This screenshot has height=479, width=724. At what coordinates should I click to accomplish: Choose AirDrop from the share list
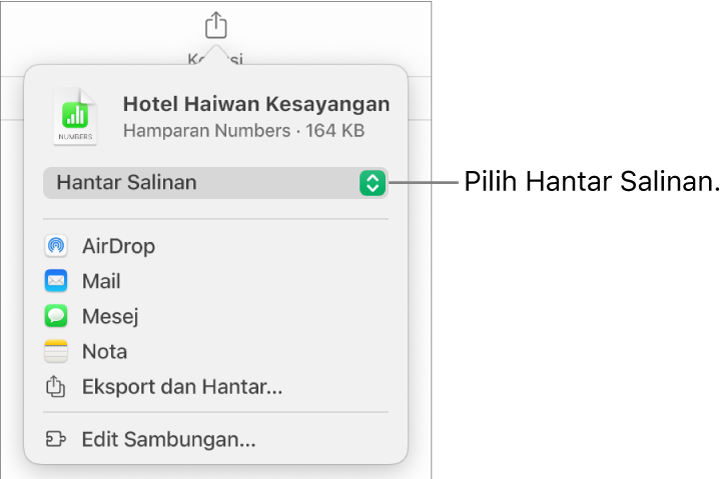118,246
